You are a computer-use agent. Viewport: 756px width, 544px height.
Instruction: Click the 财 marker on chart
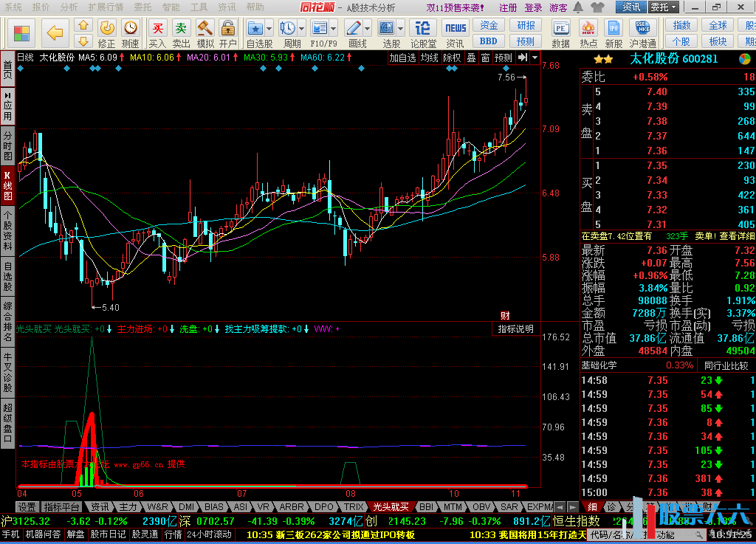[x=505, y=316]
